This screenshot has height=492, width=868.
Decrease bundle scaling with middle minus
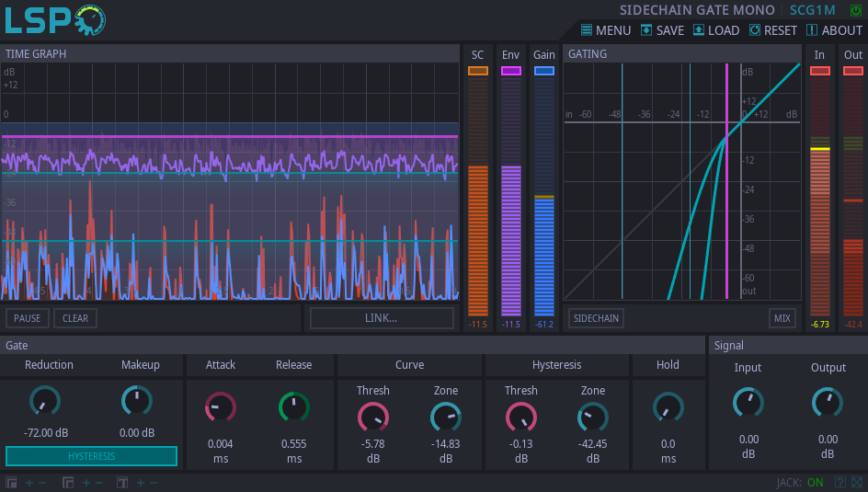click(x=99, y=483)
